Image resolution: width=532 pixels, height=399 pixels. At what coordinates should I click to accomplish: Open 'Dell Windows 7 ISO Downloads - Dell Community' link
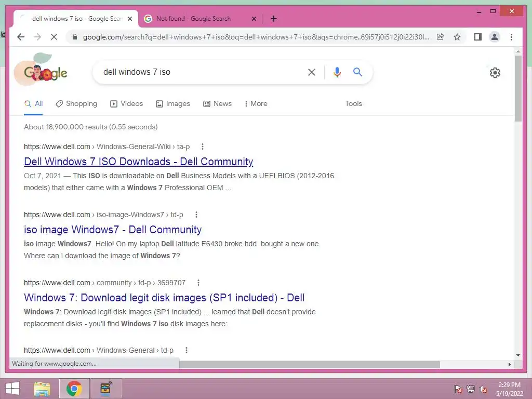[x=138, y=162]
